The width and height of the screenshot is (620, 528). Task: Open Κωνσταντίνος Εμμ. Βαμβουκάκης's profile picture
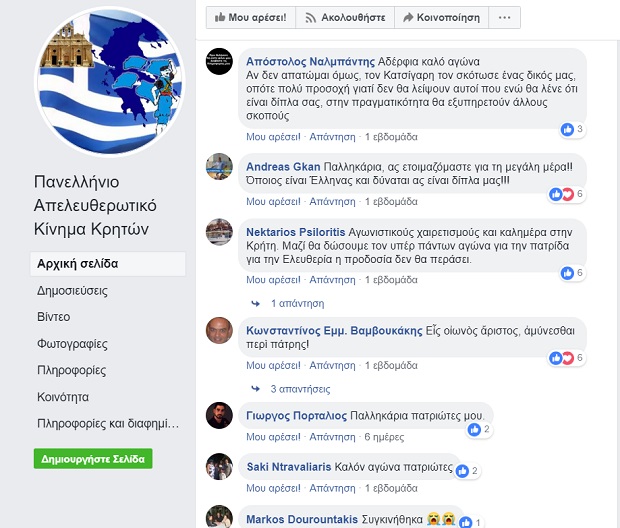coord(219,330)
